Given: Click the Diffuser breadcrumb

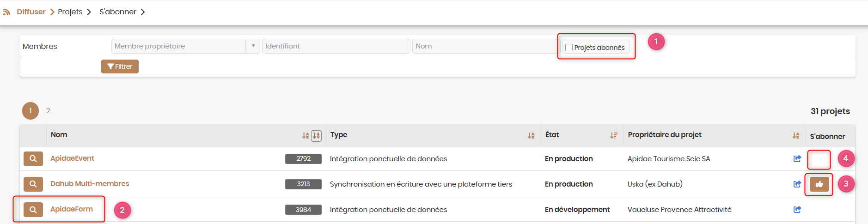Looking at the screenshot, I should tap(31, 12).
